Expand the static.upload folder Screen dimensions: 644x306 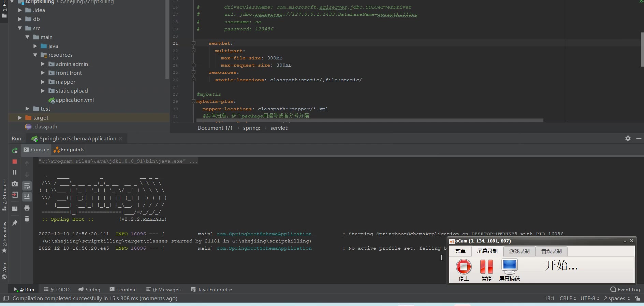(x=43, y=91)
